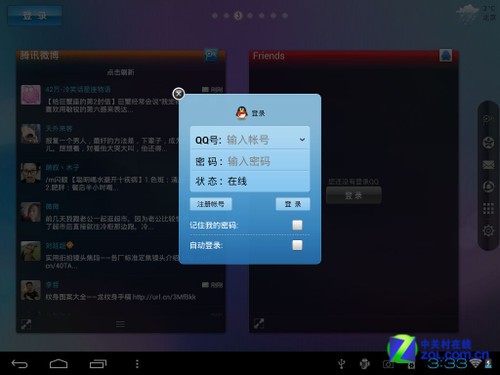
Task: Open search from the right sidebar
Action: click(488, 120)
